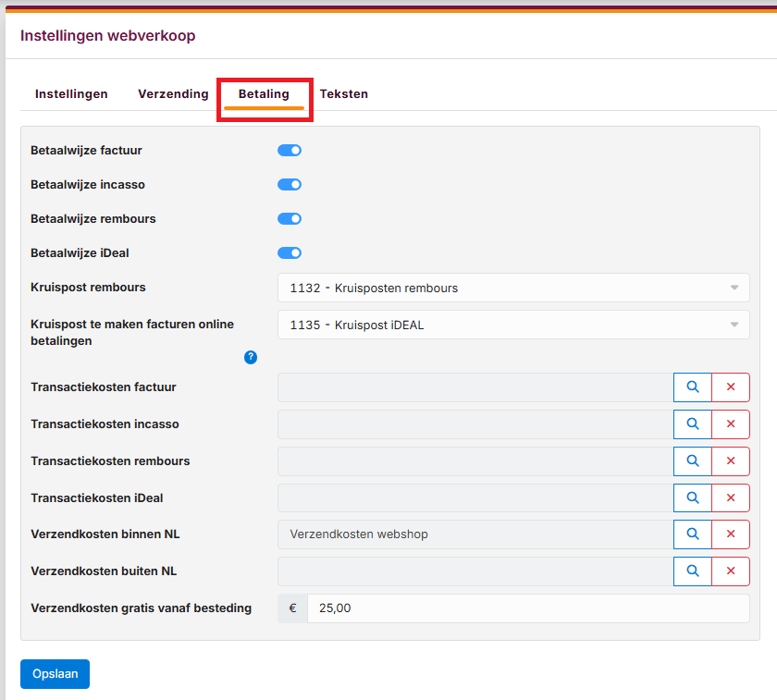Image resolution: width=777 pixels, height=700 pixels.
Task: Open the lookup for Transactiekosten incasso
Action: click(692, 424)
